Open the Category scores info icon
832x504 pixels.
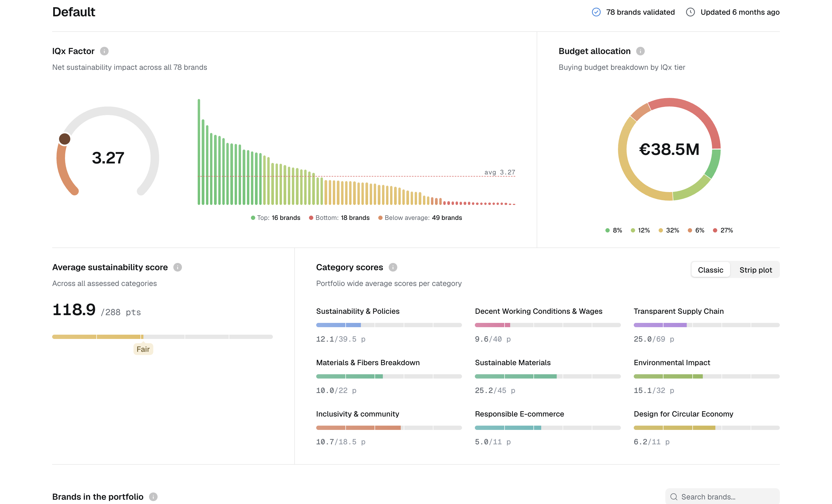[x=393, y=267]
